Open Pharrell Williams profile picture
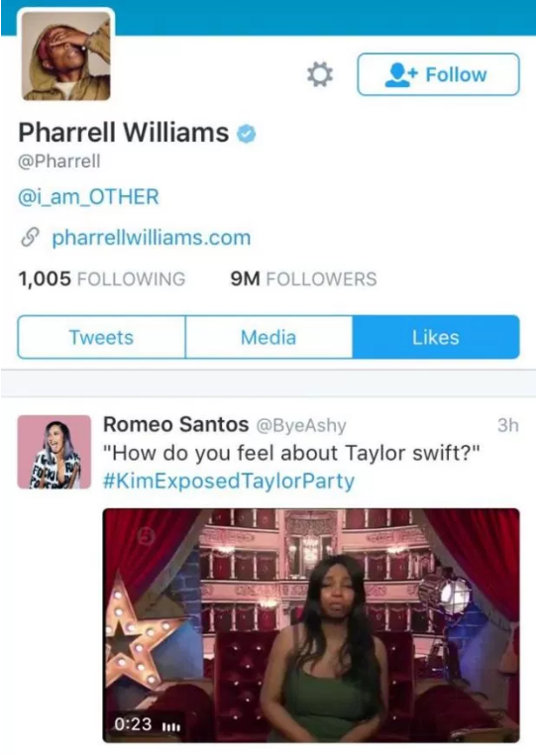Image resolution: width=537 pixels, height=756 pixels. [66, 55]
